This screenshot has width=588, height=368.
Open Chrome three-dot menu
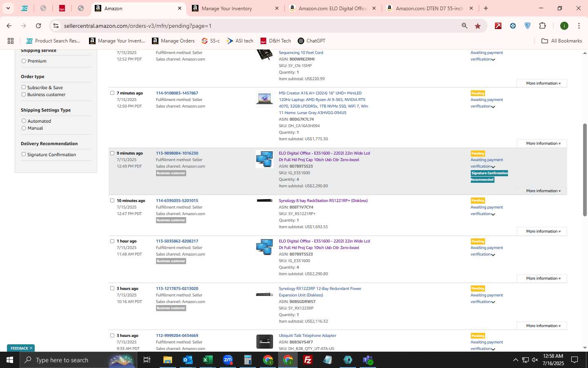[579, 26]
